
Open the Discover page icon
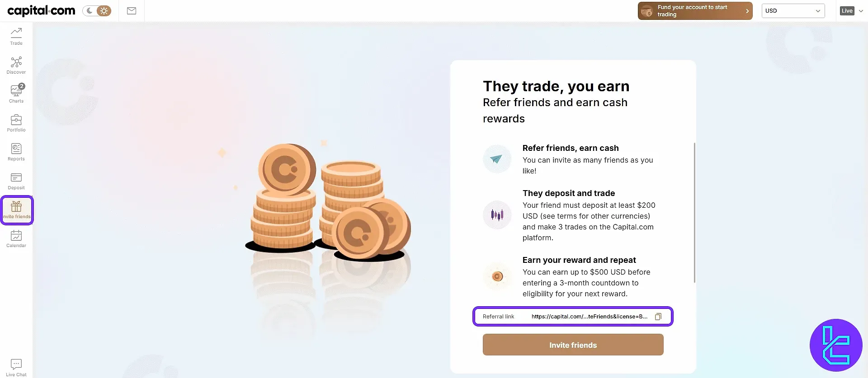[16, 65]
